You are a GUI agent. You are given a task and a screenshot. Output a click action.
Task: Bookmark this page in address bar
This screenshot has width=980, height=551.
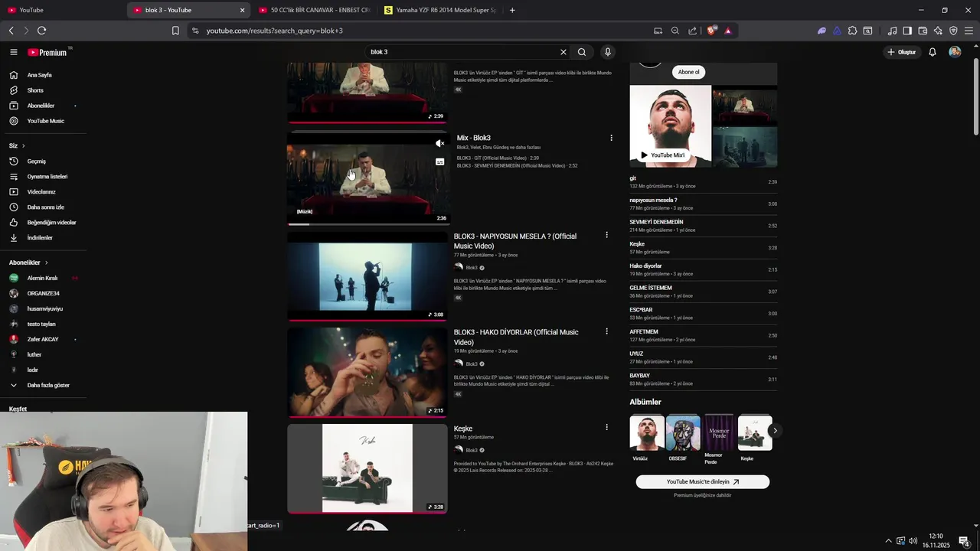click(x=175, y=31)
